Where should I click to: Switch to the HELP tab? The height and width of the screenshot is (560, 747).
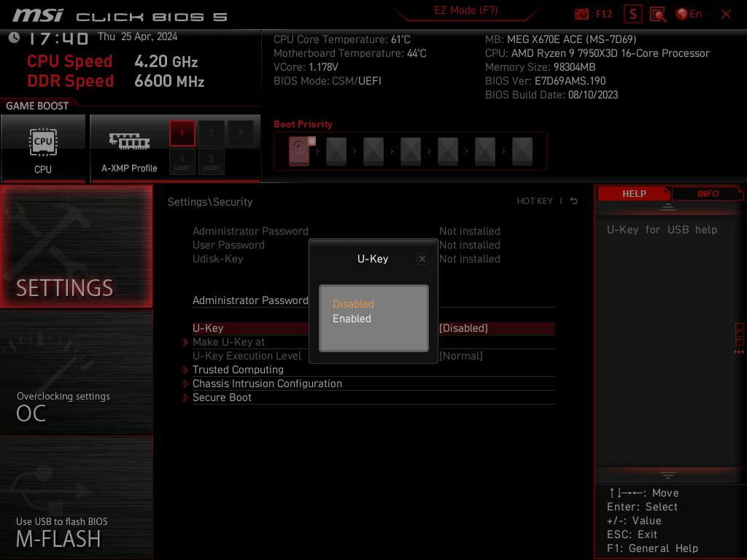tap(634, 194)
